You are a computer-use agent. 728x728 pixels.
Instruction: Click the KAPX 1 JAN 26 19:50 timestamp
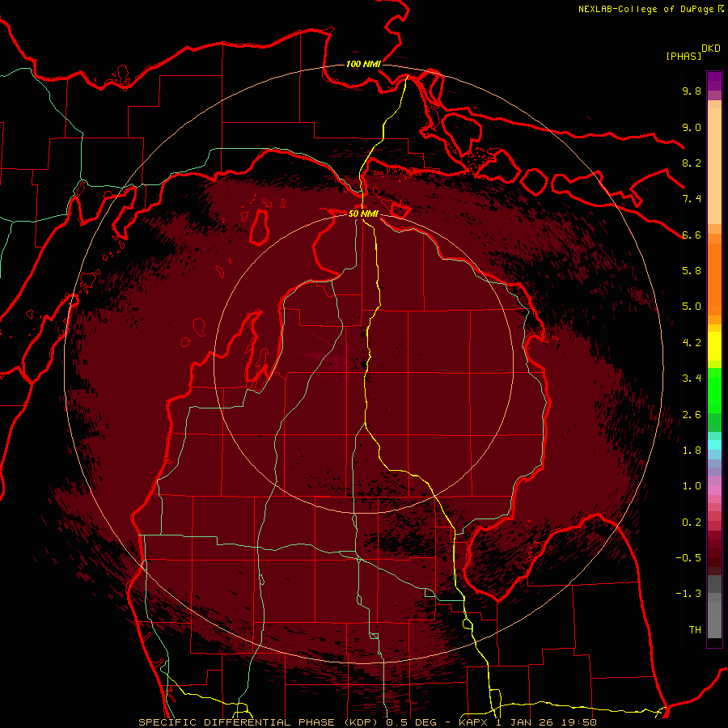[528, 722]
